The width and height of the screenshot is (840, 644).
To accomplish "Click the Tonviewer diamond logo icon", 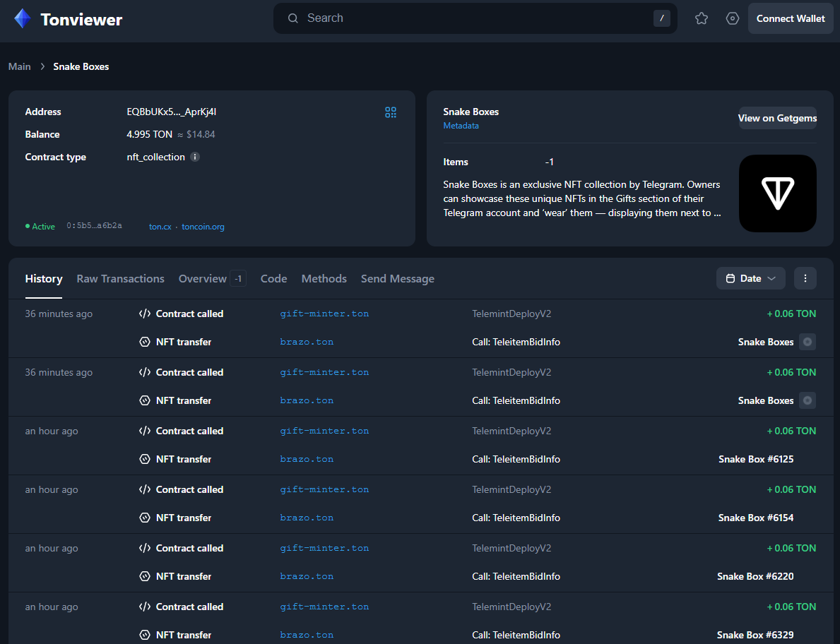I will point(23,19).
